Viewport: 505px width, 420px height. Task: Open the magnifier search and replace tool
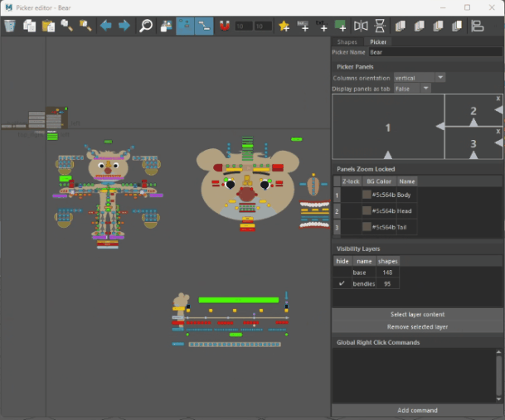tap(146, 26)
